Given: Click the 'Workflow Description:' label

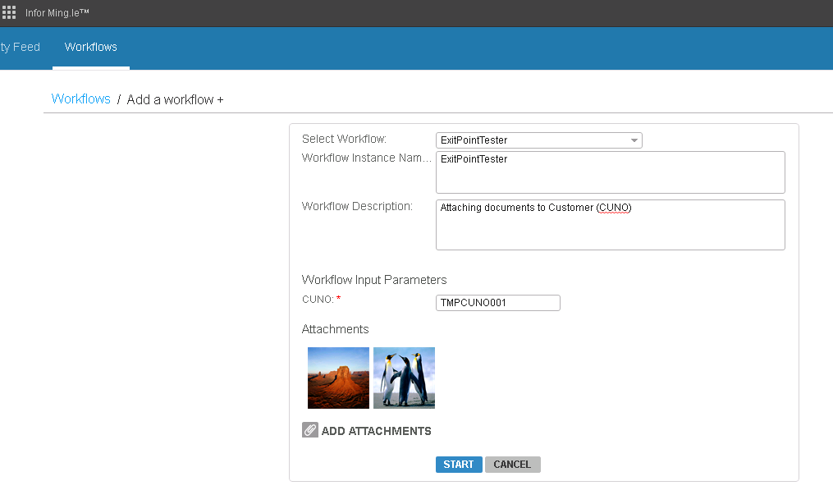Looking at the screenshot, I should 357,206.
